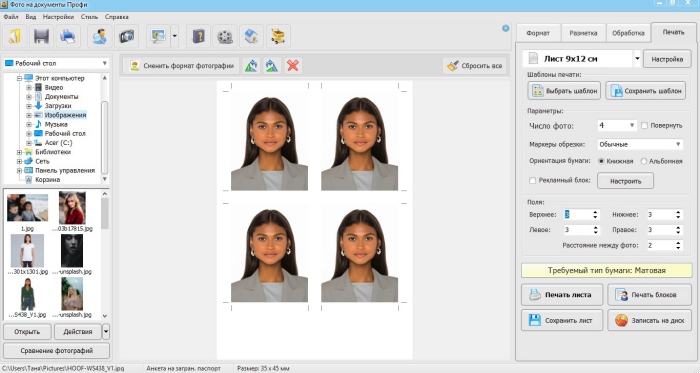Open the Справка menu
This screenshot has height=373, width=700.
117,17
